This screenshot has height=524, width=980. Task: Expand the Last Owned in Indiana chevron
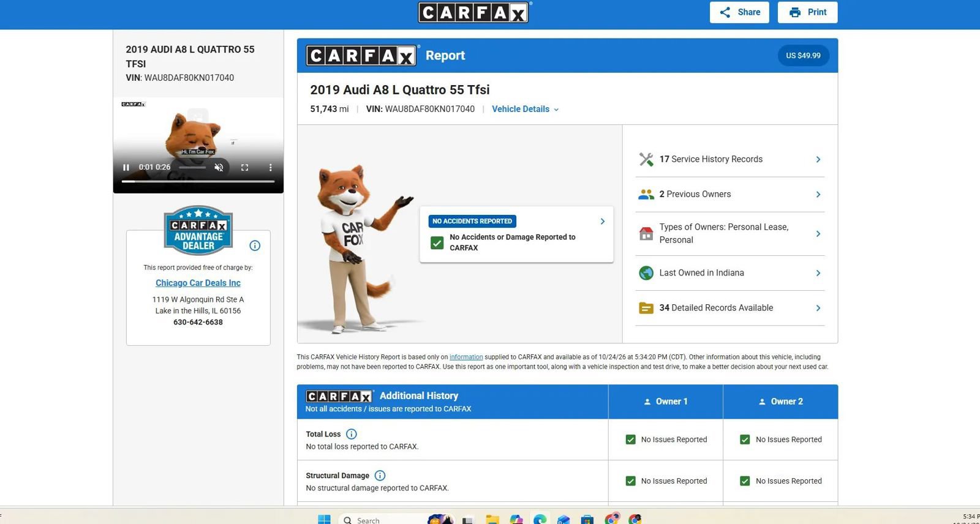click(818, 273)
